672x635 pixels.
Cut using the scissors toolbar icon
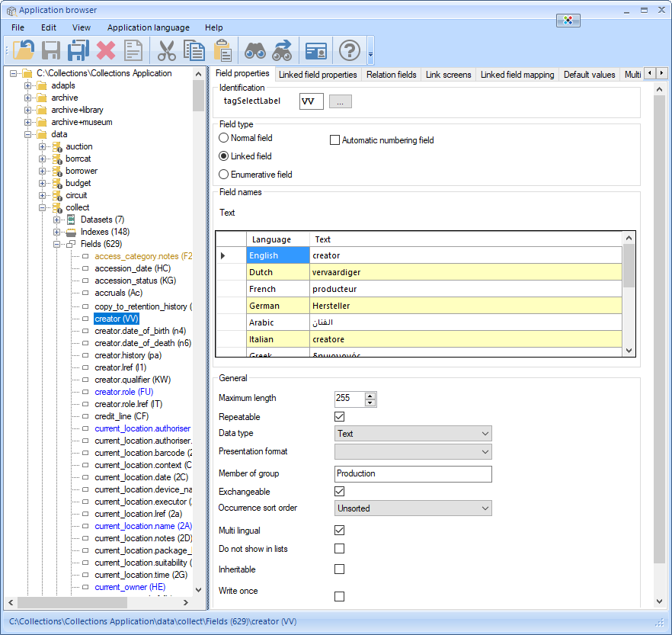point(167,50)
